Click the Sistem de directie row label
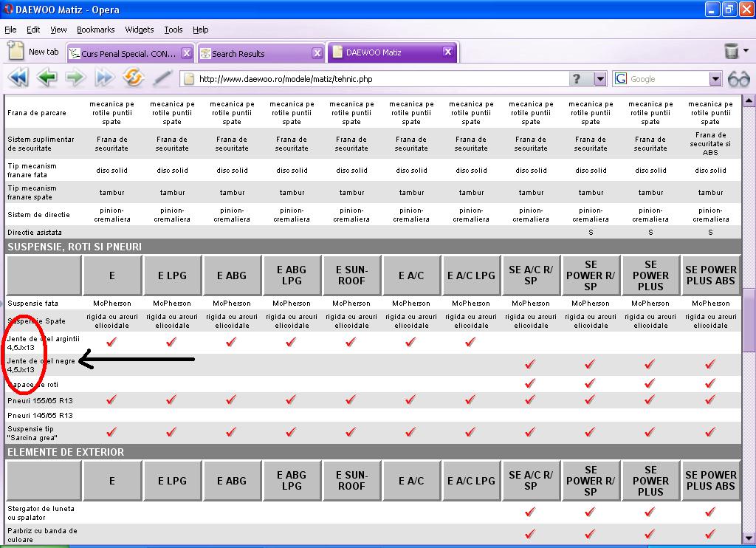 [38, 215]
